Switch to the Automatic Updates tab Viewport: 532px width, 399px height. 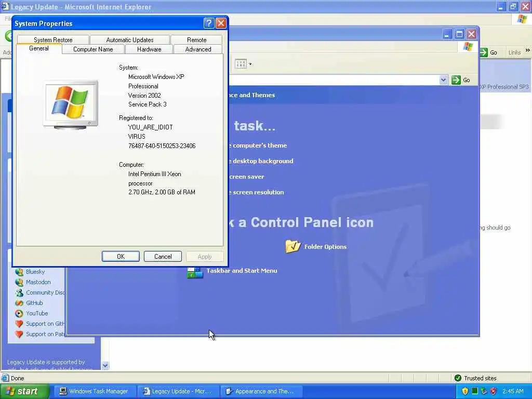click(129, 39)
